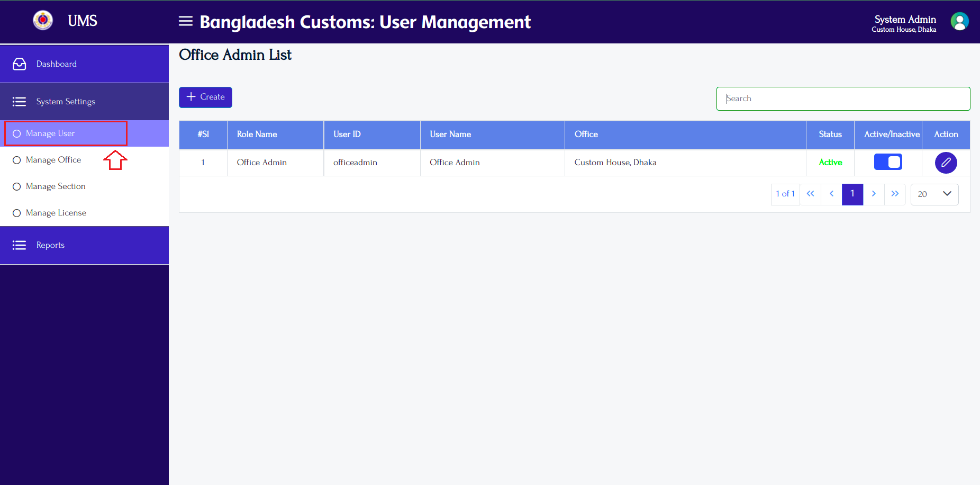Click 'Office Admin' in Role Name column
The image size is (980, 485).
point(262,163)
